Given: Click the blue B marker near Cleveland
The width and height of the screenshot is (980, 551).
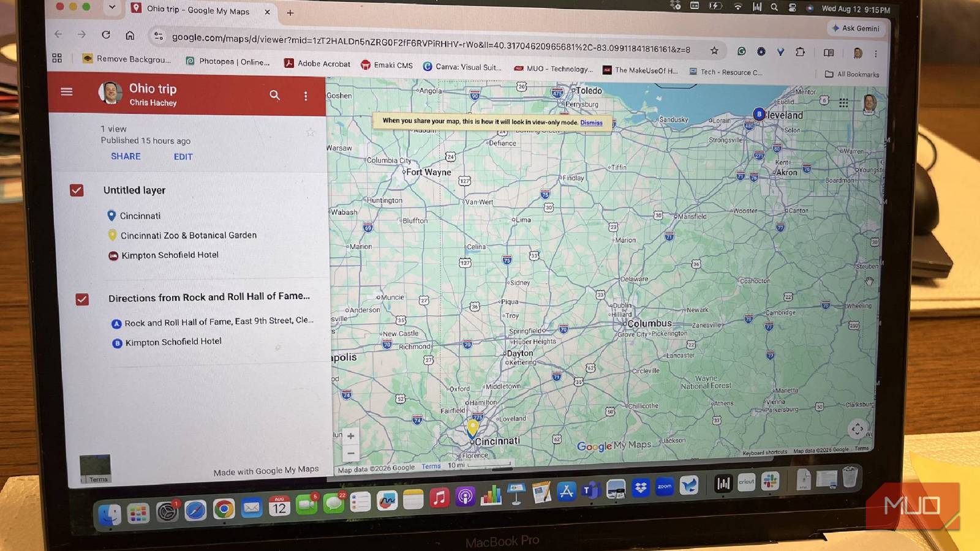Looking at the screenshot, I should tap(759, 114).
